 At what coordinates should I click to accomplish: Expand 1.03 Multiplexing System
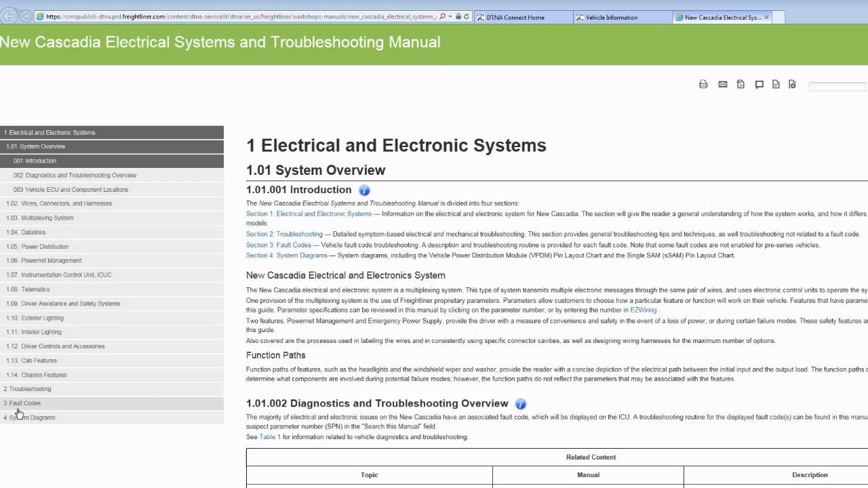click(112, 218)
